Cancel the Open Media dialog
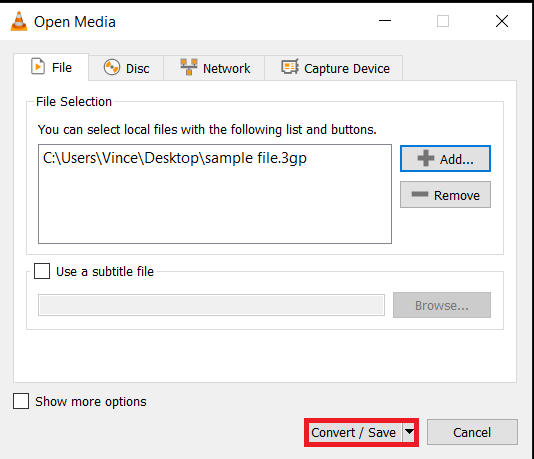This screenshot has width=534, height=459. [472, 432]
